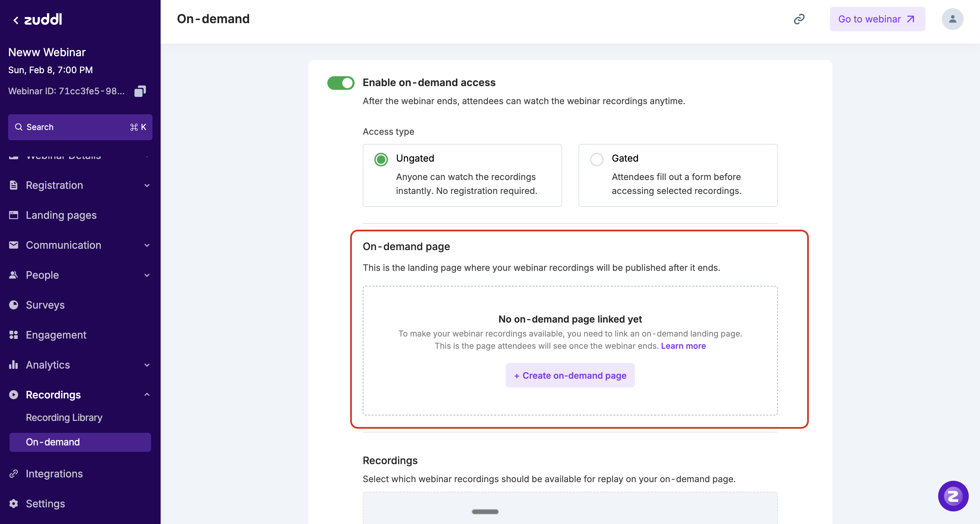Disable the on-demand access toggle
980x524 pixels.
[x=341, y=83]
